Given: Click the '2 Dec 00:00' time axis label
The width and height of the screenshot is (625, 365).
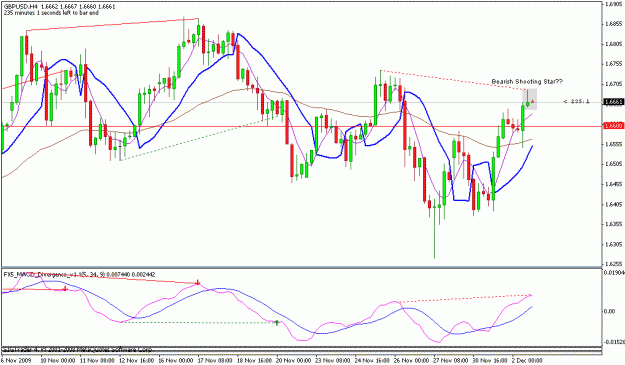Looking at the screenshot, I should (528, 360).
